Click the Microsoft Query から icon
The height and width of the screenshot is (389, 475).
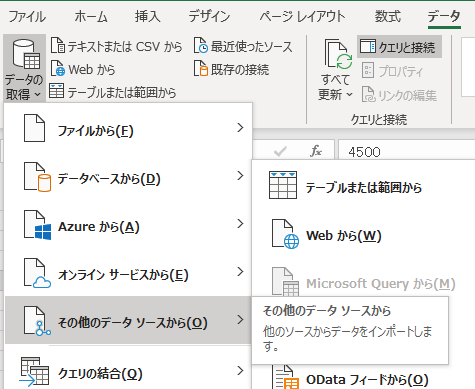coord(285,282)
